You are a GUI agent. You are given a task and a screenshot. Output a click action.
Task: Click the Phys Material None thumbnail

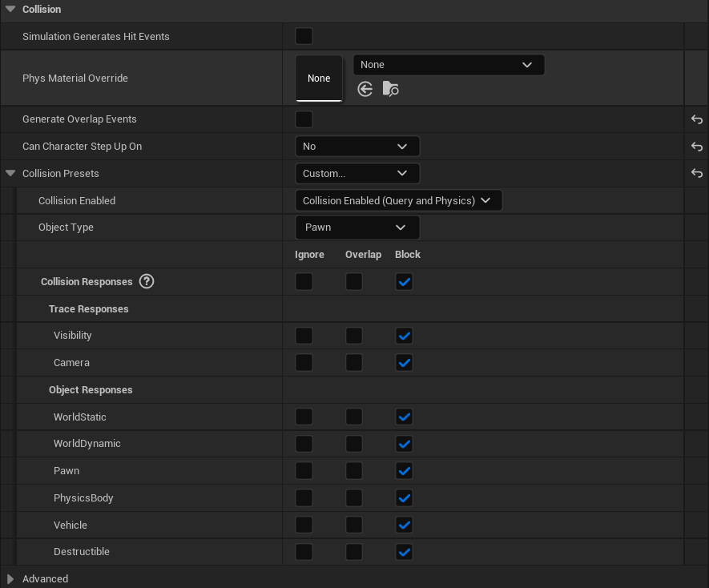[x=319, y=78]
